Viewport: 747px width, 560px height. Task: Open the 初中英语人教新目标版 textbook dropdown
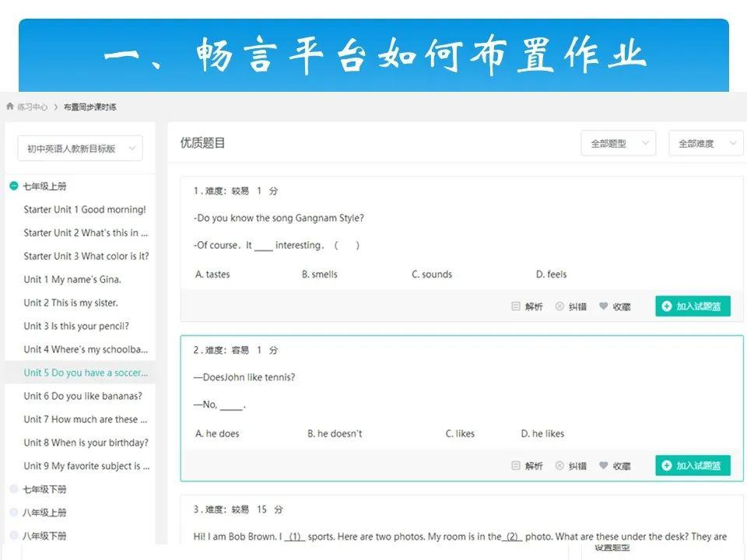[80, 148]
